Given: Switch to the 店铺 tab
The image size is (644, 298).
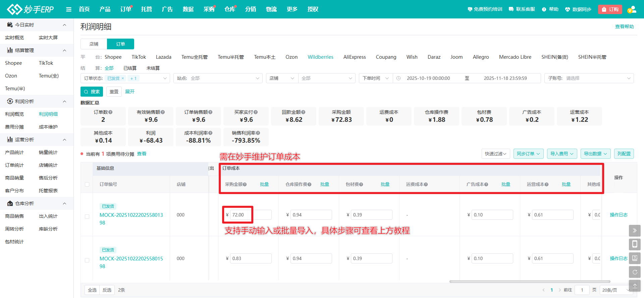Looking at the screenshot, I should pos(94,44).
